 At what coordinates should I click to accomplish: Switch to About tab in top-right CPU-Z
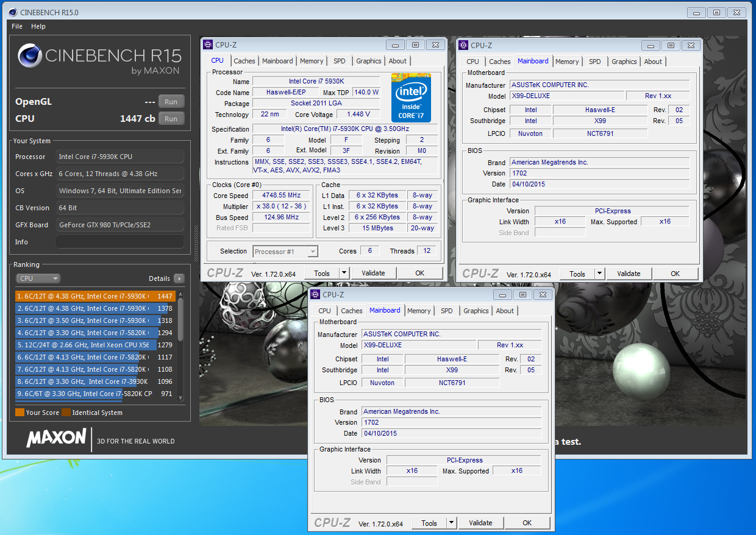653,62
